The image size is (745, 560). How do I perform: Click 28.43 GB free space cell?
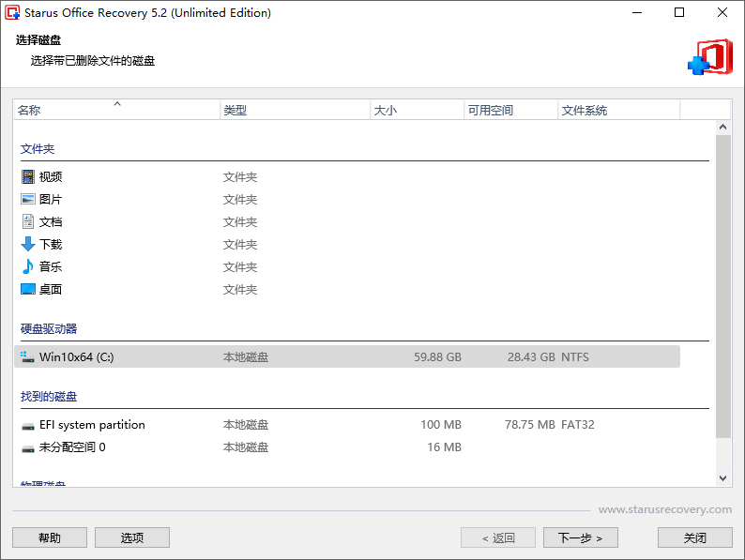(531, 356)
